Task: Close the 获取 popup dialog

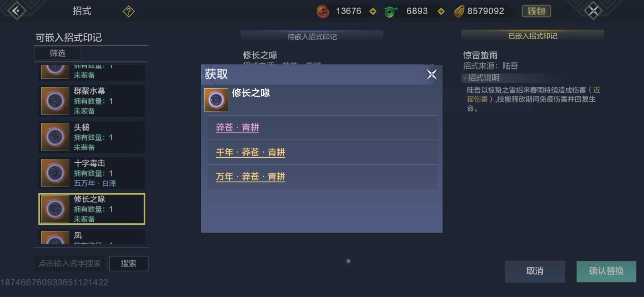Action: point(431,74)
